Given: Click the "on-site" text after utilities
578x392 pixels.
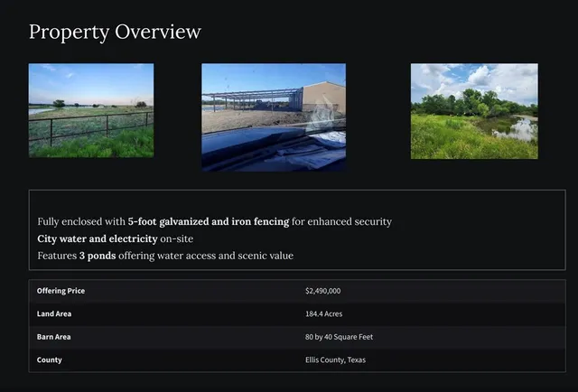Looking at the screenshot, I should [177, 238].
